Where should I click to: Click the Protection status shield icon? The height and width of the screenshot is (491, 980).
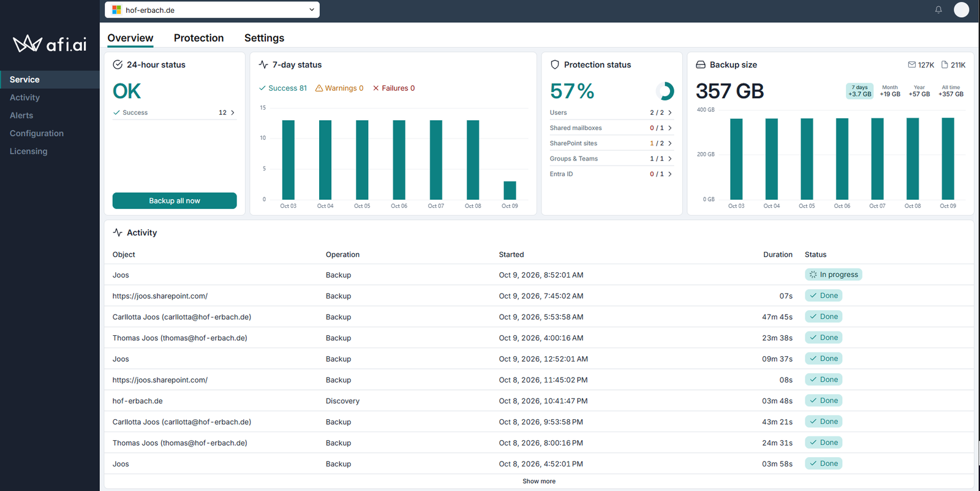coord(555,64)
